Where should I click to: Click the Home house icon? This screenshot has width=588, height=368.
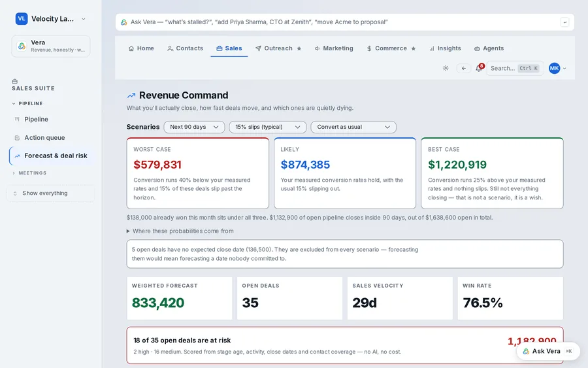pos(131,48)
